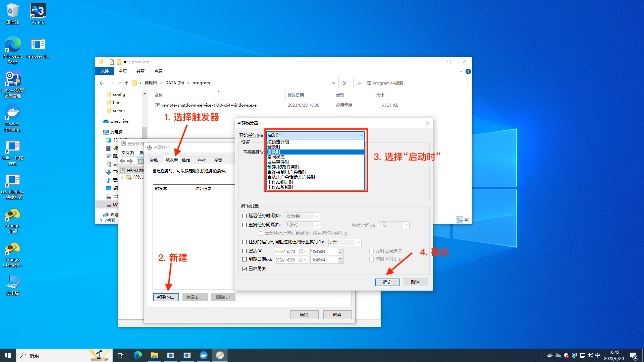
Task: Open the 1 天 duration dropdown
Action: 406,225
